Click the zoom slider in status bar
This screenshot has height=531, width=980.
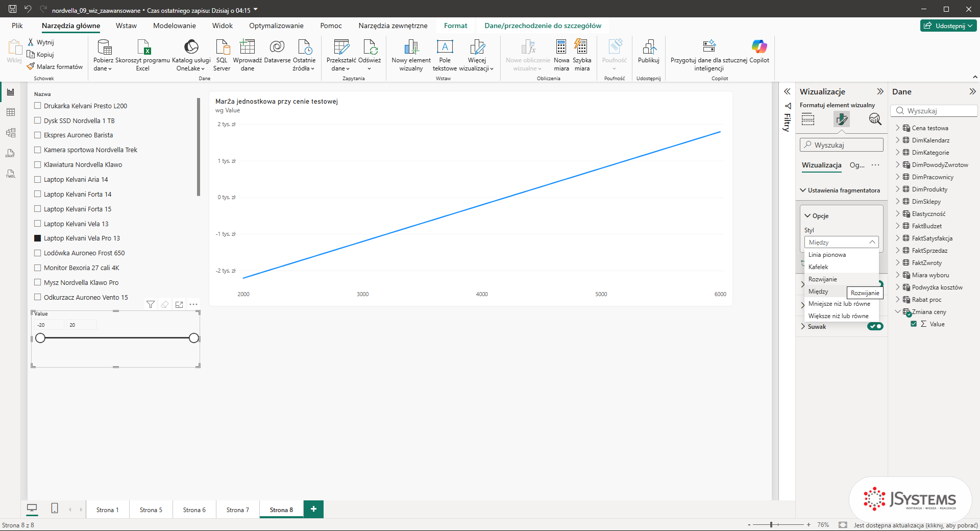pyautogui.click(x=778, y=525)
